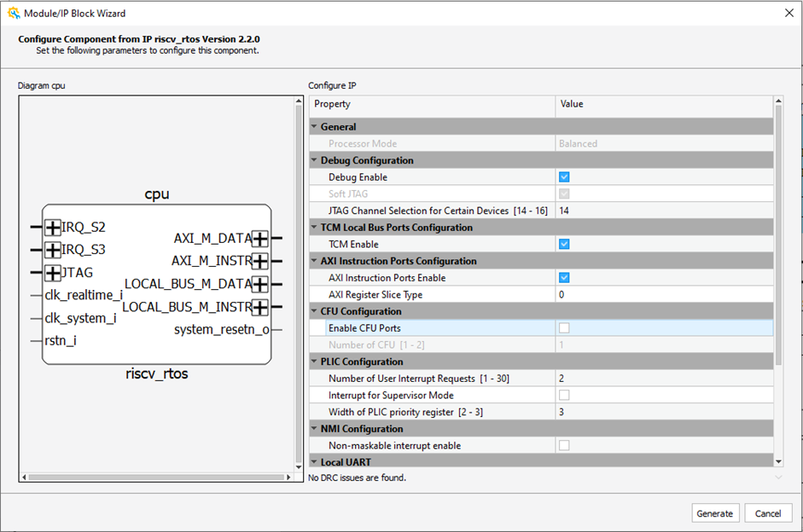Click diagram vertical scroll down arrow
Viewport: 803px width, 532px height.
pyautogui.click(x=299, y=467)
